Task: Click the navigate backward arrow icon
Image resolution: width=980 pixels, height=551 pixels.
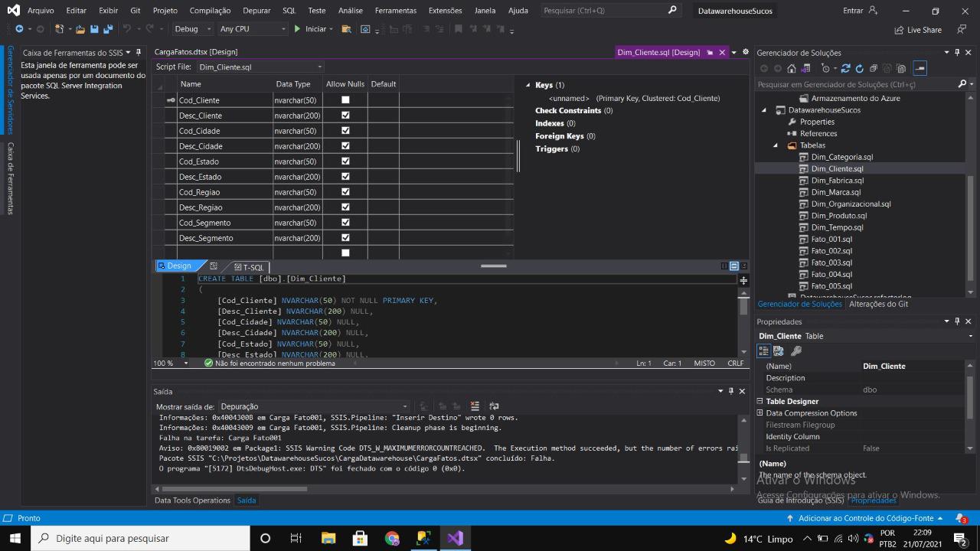Action: (x=19, y=29)
